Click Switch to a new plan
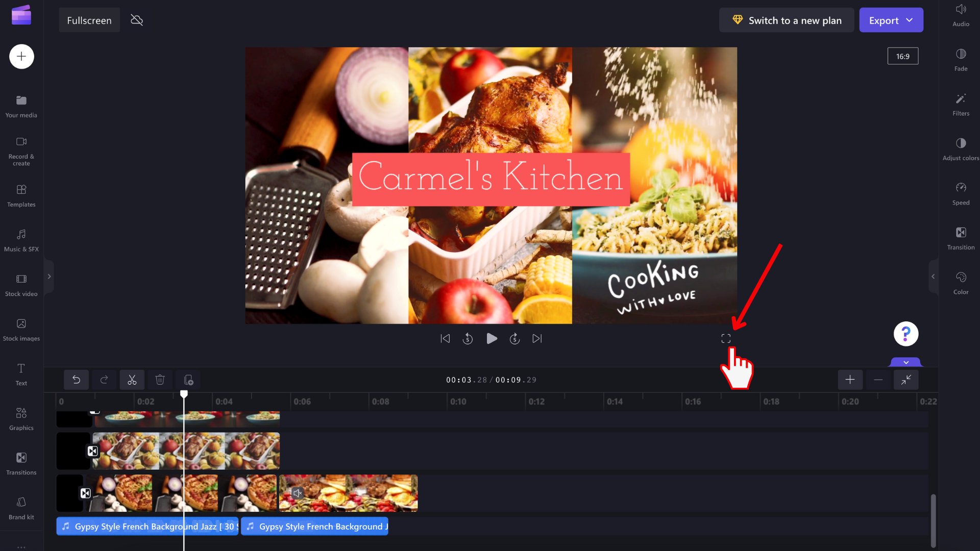980x551 pixels. coord(787,20)
